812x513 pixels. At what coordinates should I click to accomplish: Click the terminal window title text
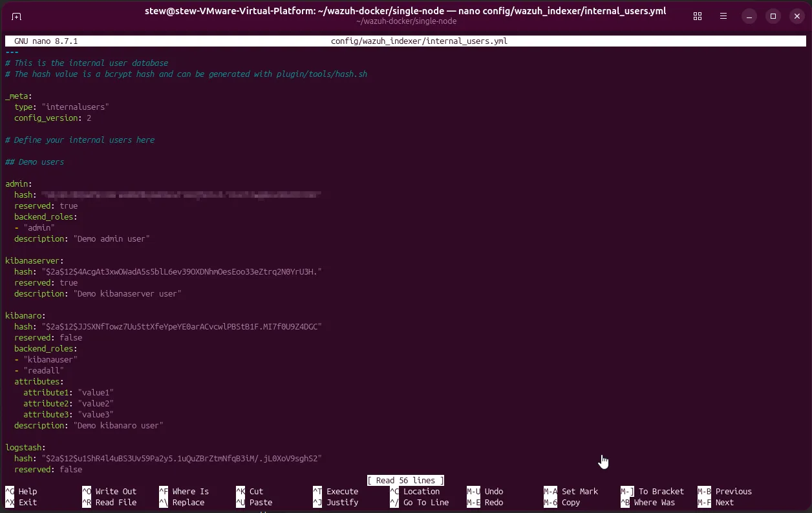pyautogui.click(x=406, y=11)
